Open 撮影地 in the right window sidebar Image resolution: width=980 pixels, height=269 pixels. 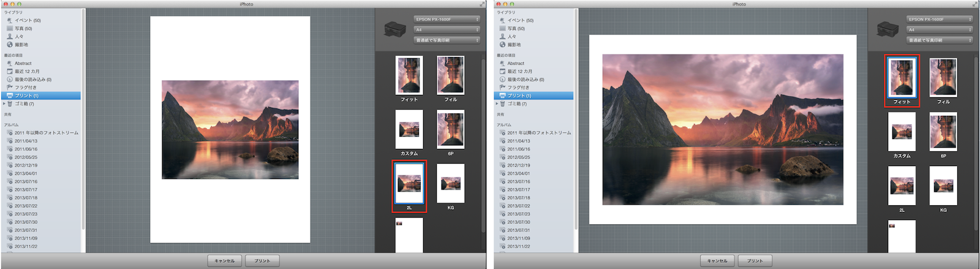pyautogui.click(x=514, y=45)
